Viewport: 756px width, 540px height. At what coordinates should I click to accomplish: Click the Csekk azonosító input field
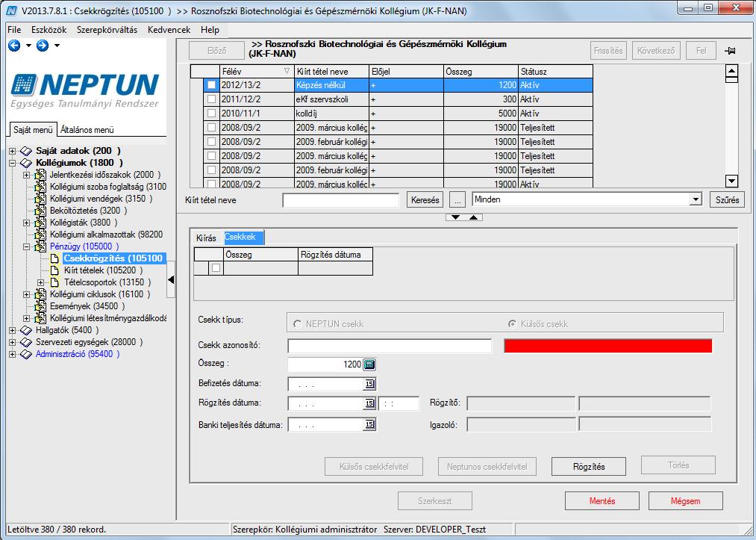click(390, 346)
